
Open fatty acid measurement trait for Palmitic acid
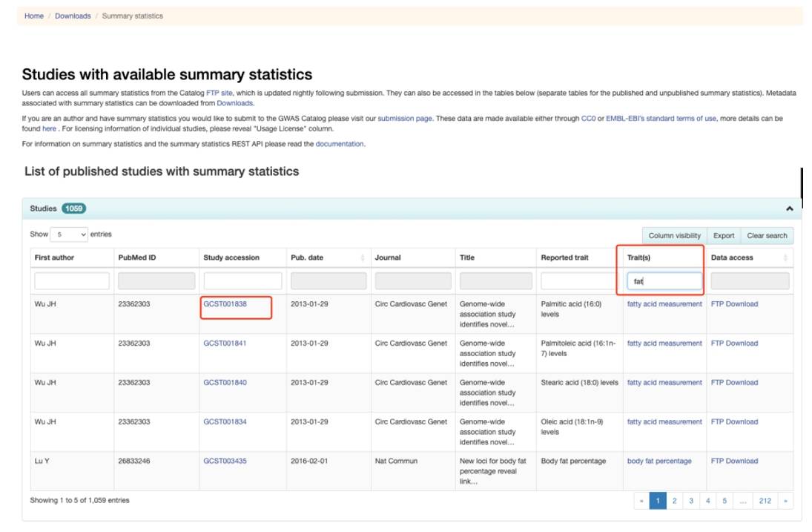point(664,304)
